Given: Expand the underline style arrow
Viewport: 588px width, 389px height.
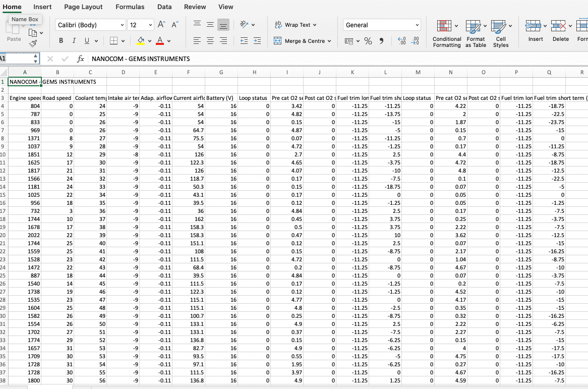Looking at the screenshot, I should pyautogui.click(x=96, y=41).
